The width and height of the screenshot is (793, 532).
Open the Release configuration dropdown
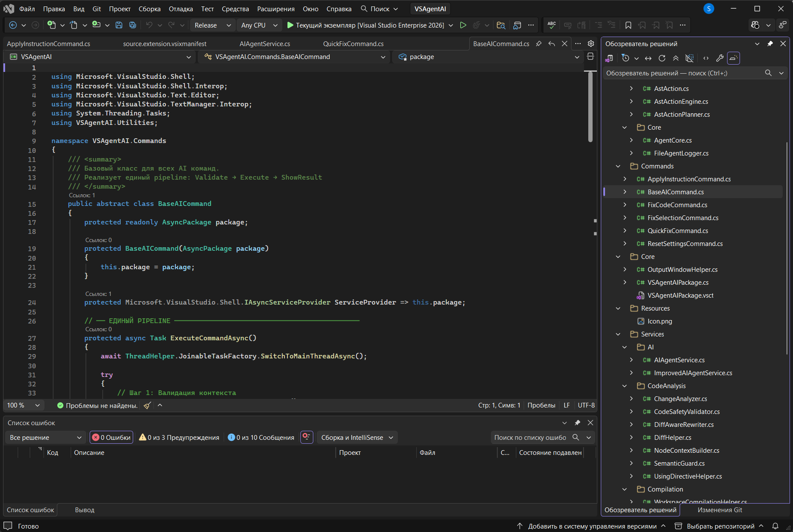(212, 25)
